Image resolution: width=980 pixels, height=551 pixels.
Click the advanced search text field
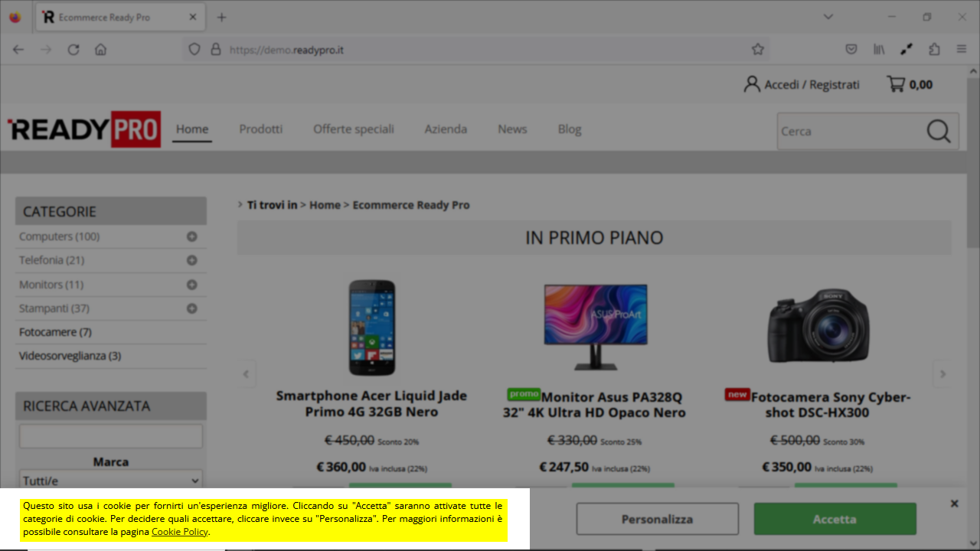tap(111, 436)
